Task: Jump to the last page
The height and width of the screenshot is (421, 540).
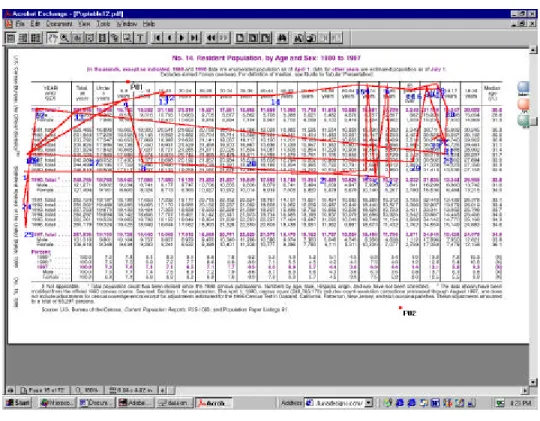Action: (194, 38)
